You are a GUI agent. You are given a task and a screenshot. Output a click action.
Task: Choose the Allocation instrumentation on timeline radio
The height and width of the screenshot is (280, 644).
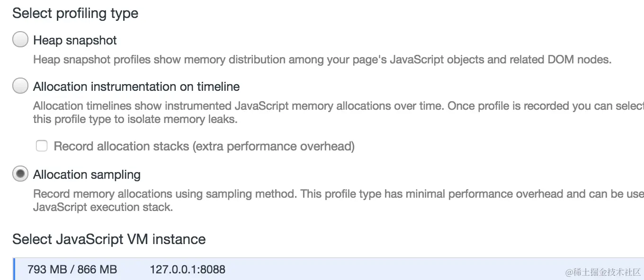point(20,86)
